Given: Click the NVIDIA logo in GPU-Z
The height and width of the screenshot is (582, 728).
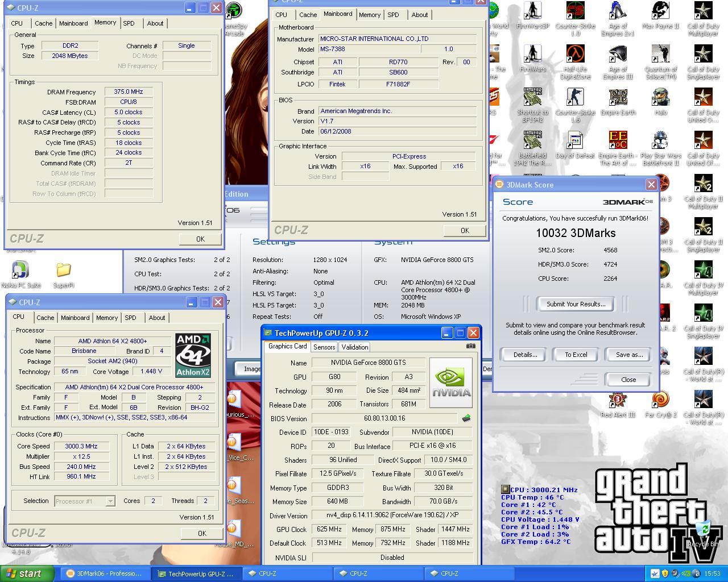Looking at the screenshot, I should (x=451, y=383).
